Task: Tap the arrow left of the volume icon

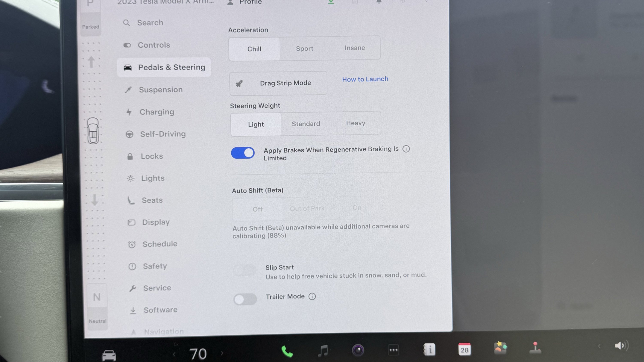Action: (599, 346)
